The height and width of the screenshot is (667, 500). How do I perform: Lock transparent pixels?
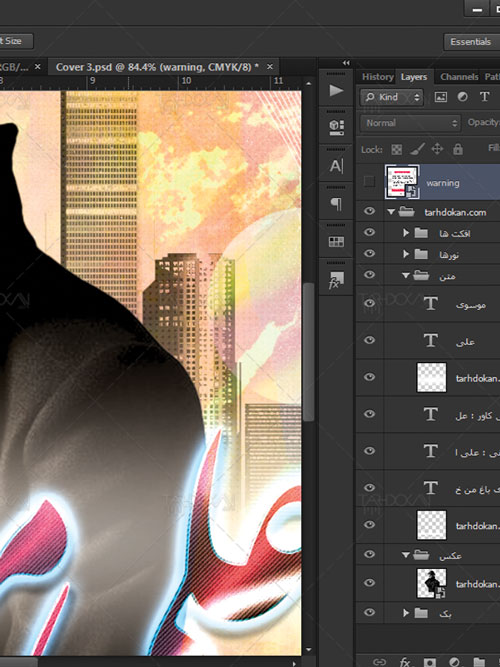tap(396, 149)
